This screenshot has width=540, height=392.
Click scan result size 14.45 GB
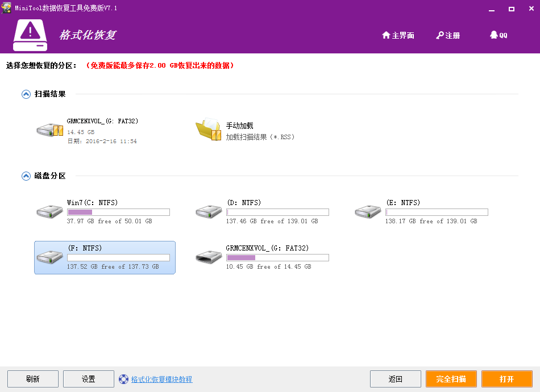coord(81,132)
